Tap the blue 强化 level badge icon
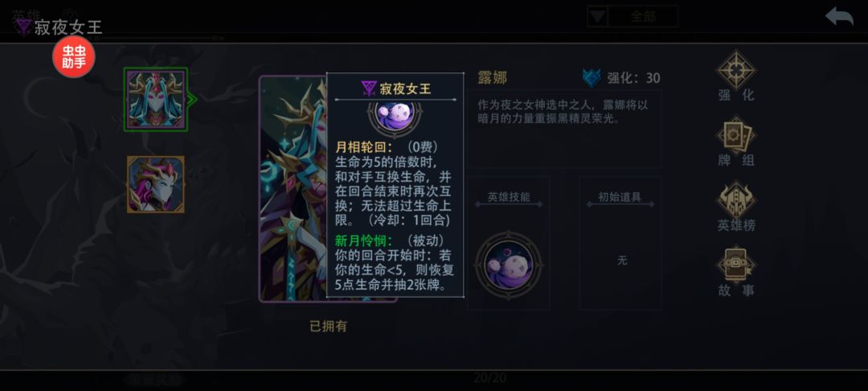The image size is (868, 391). pos(592,78)
